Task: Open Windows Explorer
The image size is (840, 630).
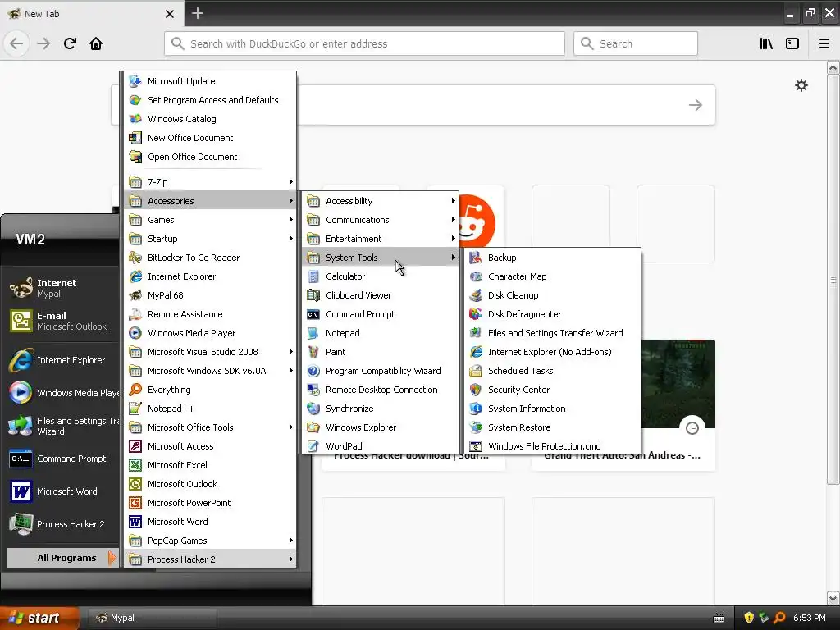Action: 381,427
